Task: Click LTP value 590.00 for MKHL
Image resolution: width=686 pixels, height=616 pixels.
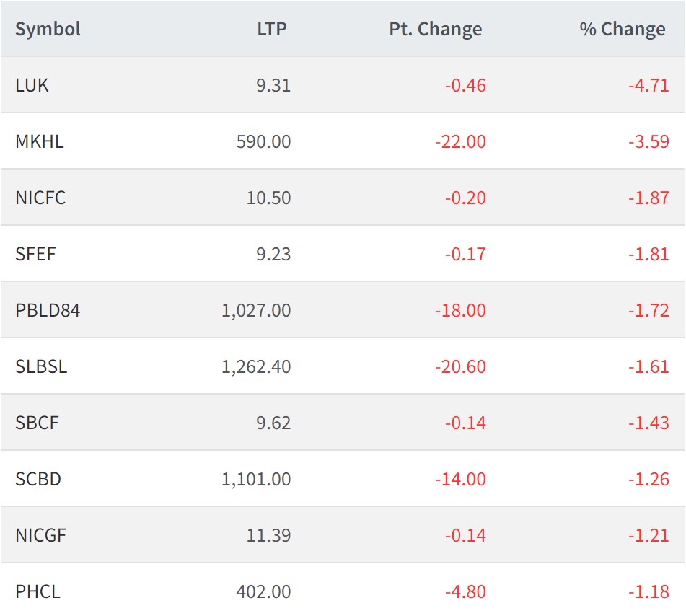Action: [x=263, y=142]
